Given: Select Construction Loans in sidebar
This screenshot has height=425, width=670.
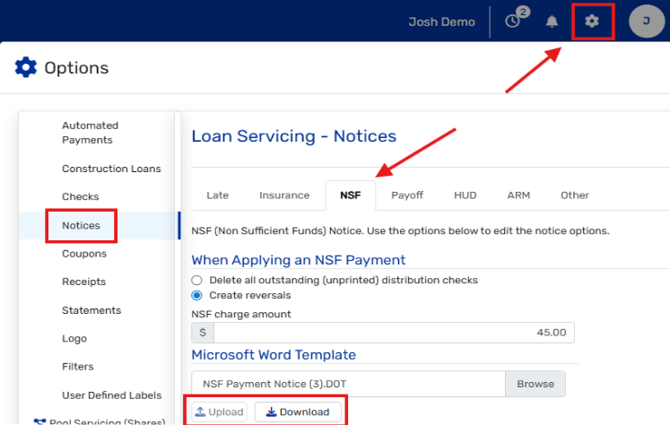Looking at the screenshot, I should tap(111, 169).
